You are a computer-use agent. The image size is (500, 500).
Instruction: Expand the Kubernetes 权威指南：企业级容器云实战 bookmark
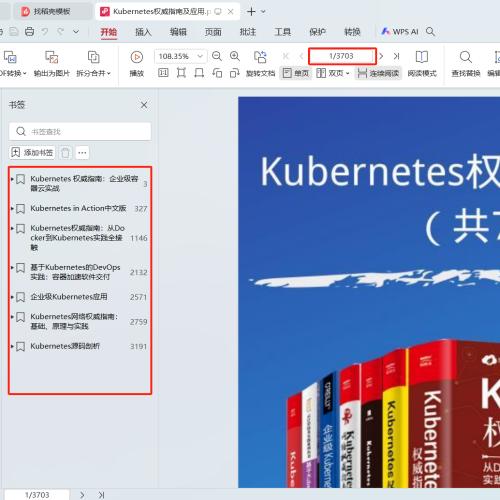(12, 179)
